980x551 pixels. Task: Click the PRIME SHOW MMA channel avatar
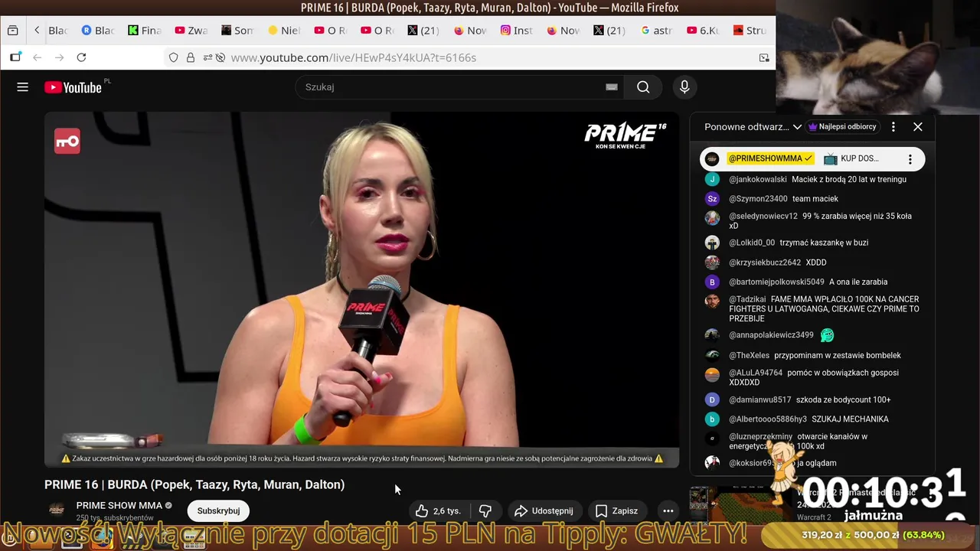click(57, 510)
